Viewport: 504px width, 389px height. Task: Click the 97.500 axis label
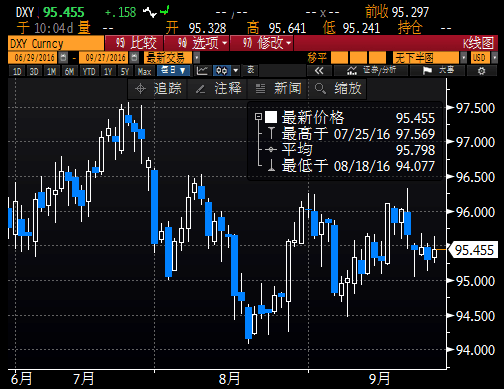[x=475, y=108]
